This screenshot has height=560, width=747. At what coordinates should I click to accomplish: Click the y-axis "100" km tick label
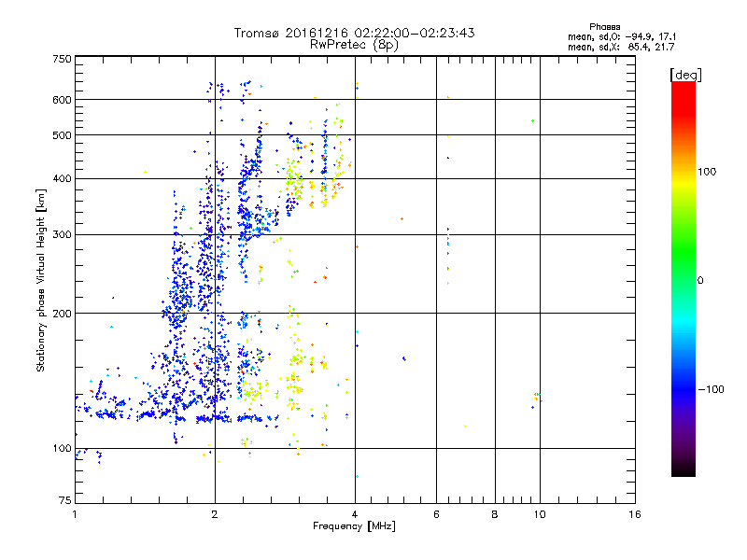tap(62, 448)
